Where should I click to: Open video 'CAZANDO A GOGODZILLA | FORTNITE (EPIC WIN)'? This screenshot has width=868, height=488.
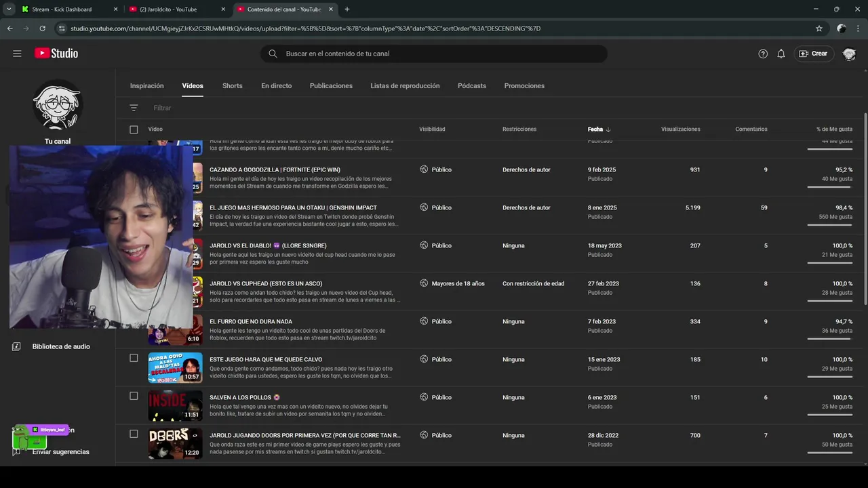[x=275, y=169]
